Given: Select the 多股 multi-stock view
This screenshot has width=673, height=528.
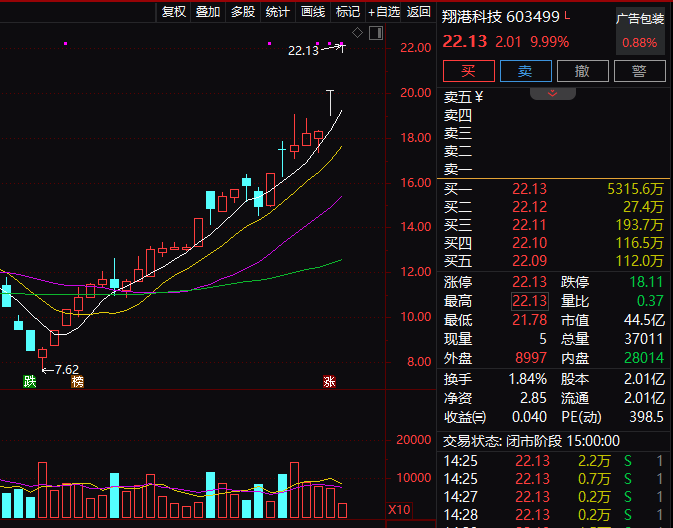Looking at the screenshot, I should click(243, 12).
